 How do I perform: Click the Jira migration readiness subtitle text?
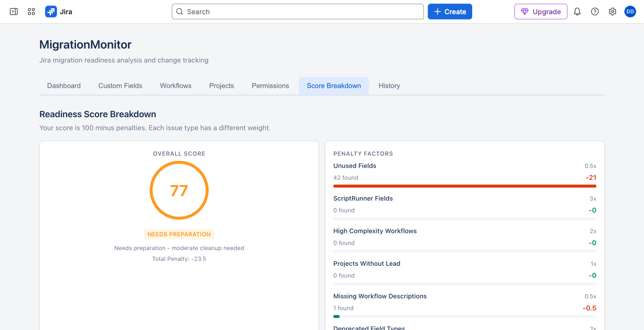(x=124, y=60)
